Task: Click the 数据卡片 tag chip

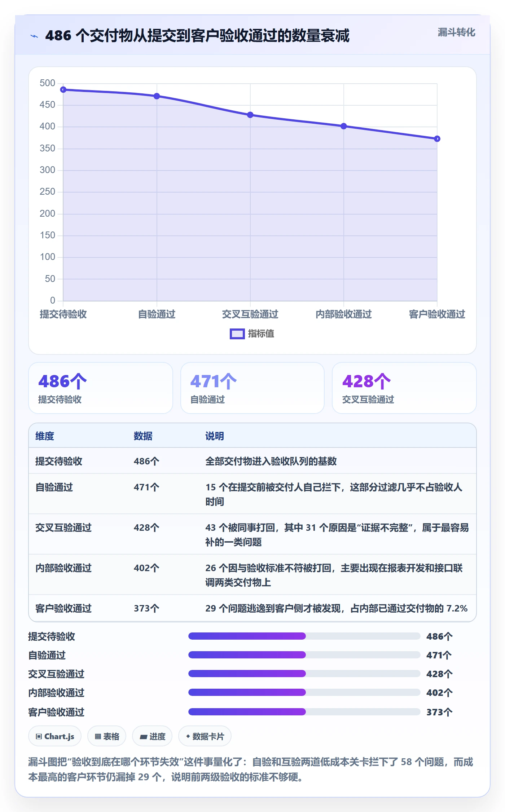Action: (205, 736)
